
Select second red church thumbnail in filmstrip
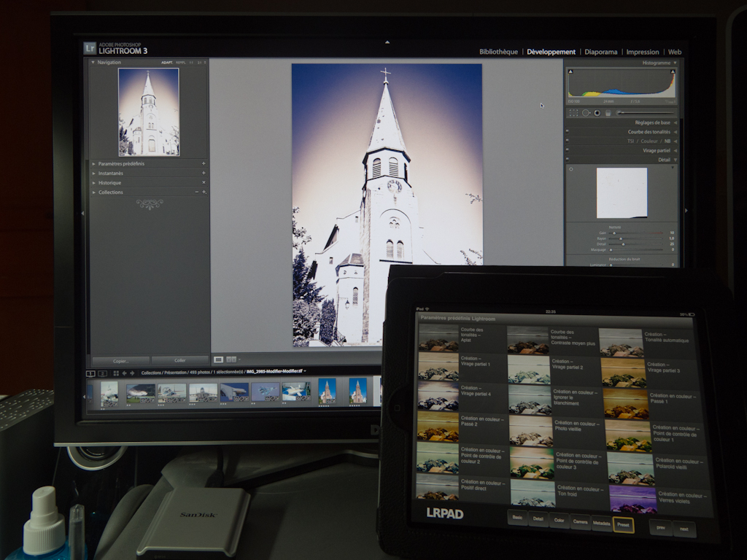(357, 391)
